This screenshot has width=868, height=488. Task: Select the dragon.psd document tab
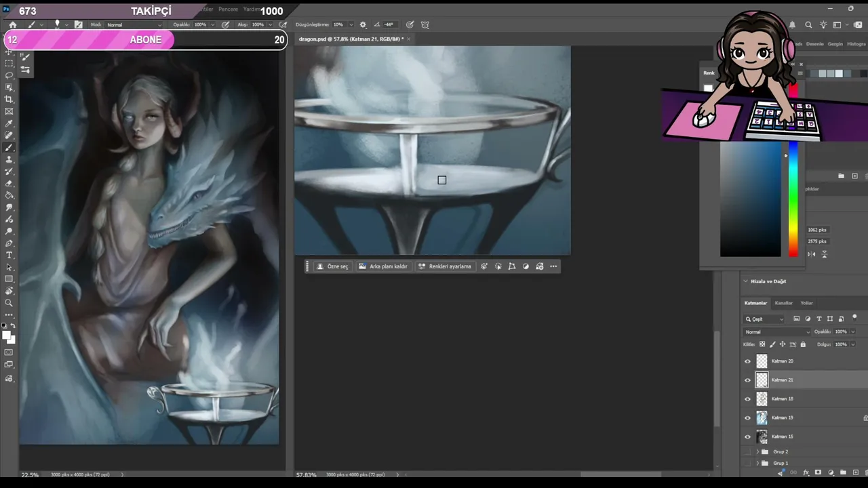(x=351, y=39)
